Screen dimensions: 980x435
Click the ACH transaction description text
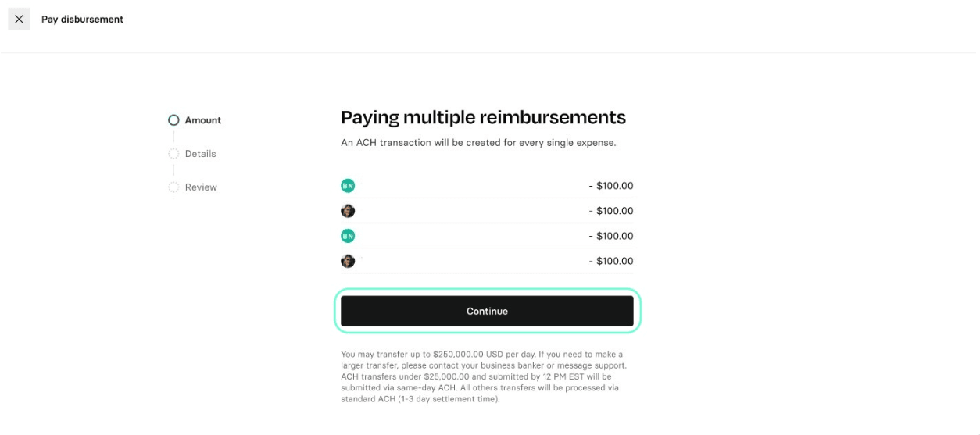point(478,143)
